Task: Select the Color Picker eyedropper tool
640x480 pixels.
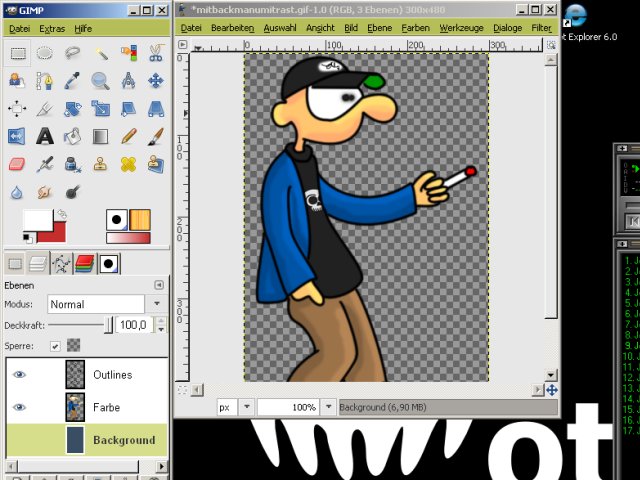Action: click(73, 81)
